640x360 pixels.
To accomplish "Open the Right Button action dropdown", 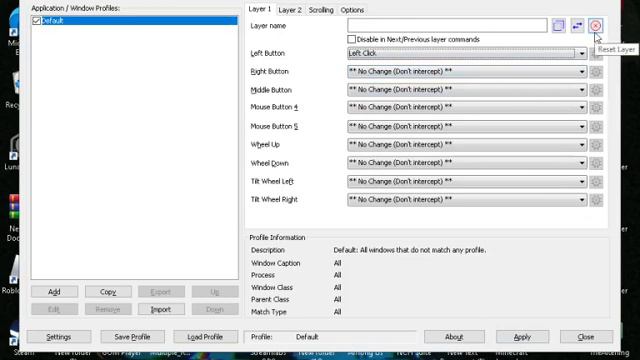I will click(467, 71).
